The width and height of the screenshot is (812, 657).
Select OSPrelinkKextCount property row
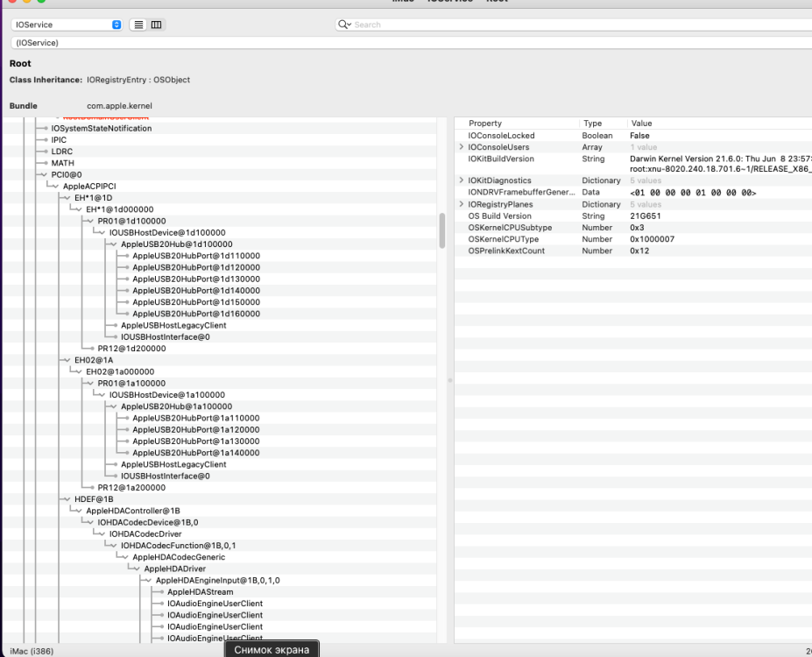[632, 251]
